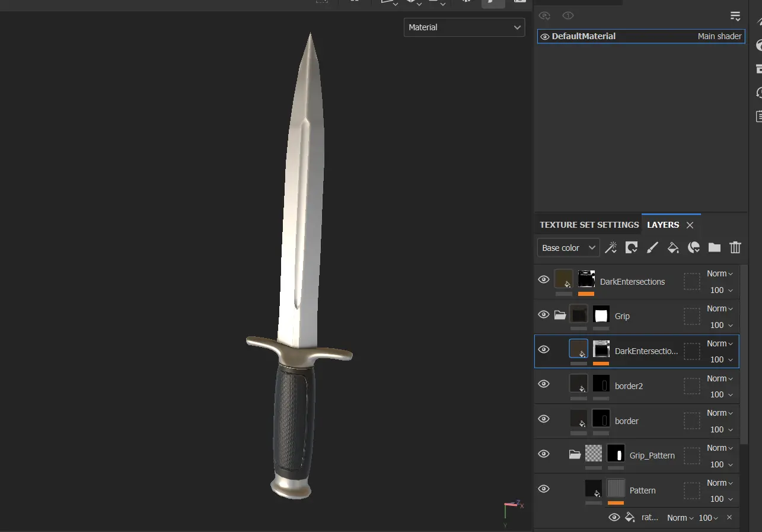Click the smart material icon in Layers toolbar
The width and height of the screenshot is (762, 532).
point(694,248)
